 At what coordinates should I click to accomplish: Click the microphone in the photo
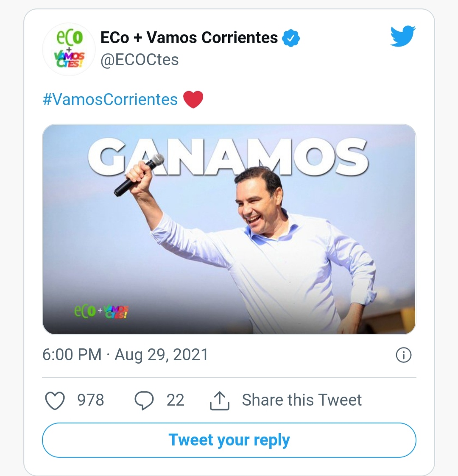tap(139, 175)
